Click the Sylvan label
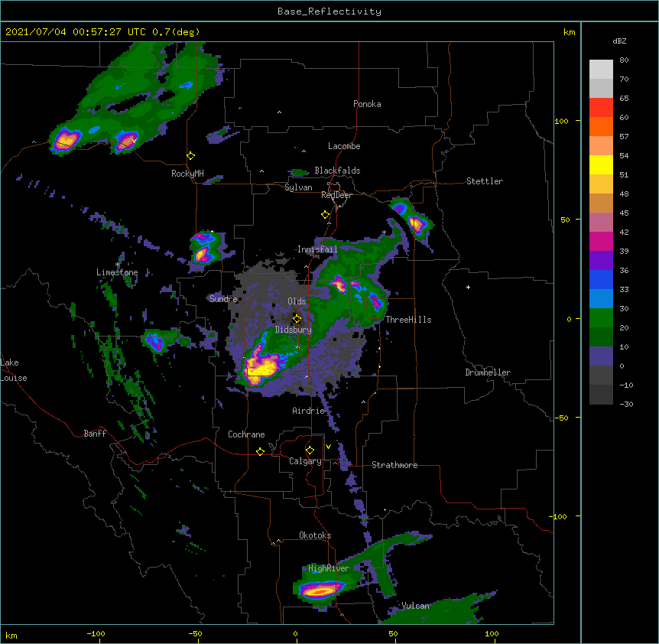 pyautogui.click(x=298, y=187)
